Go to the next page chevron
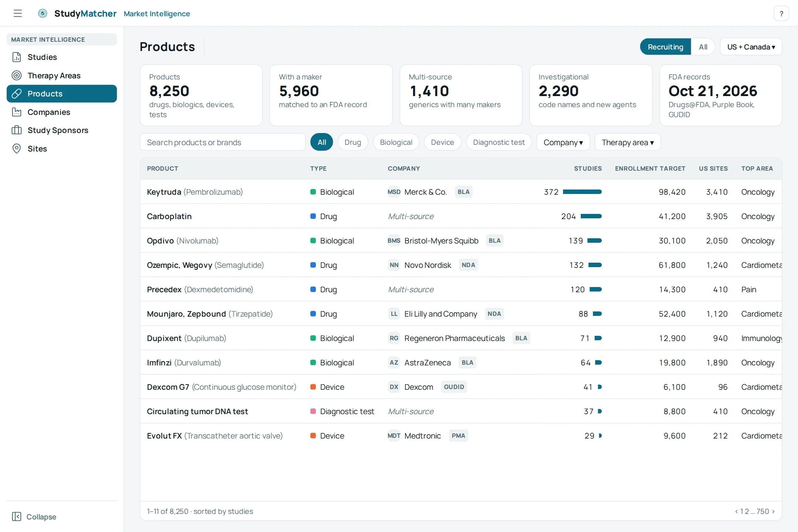Viewport: 798px width, 532px height. [x=773, y=511]
